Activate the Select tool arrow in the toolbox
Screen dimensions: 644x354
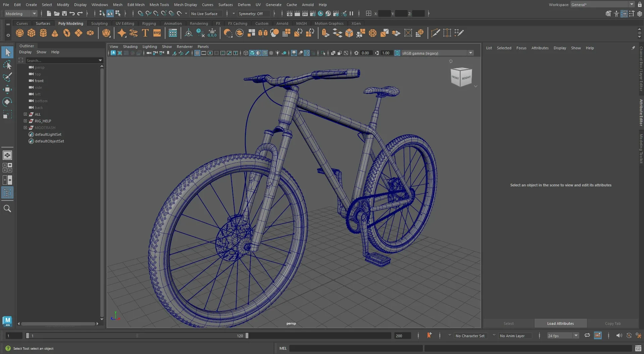pyautogui.click(x=7, y=52)
